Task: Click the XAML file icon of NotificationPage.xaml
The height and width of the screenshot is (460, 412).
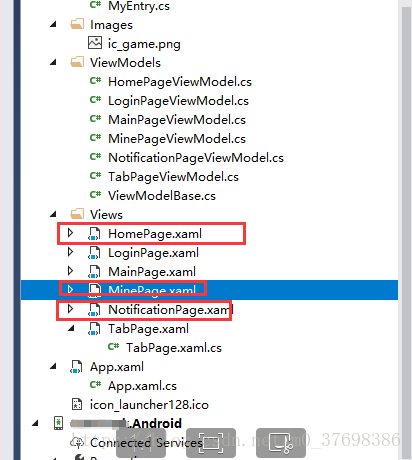Action: coord(94,310)
